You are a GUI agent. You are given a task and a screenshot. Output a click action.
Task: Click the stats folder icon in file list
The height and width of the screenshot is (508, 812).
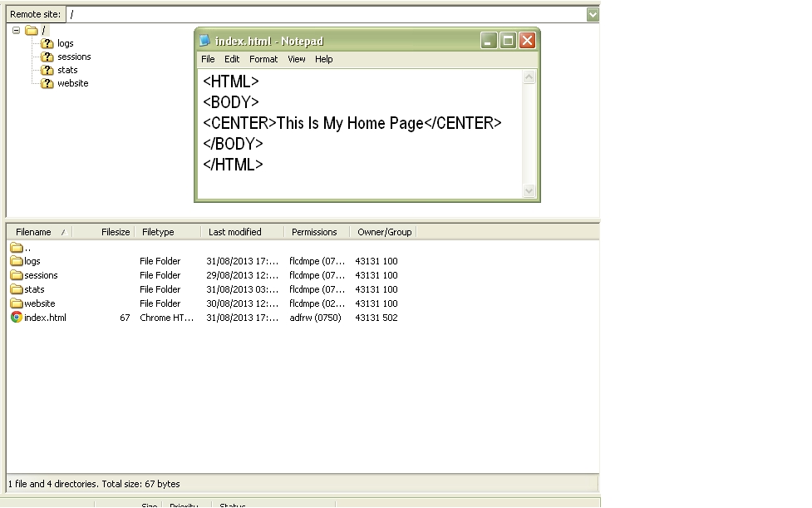tap(17, 289)
